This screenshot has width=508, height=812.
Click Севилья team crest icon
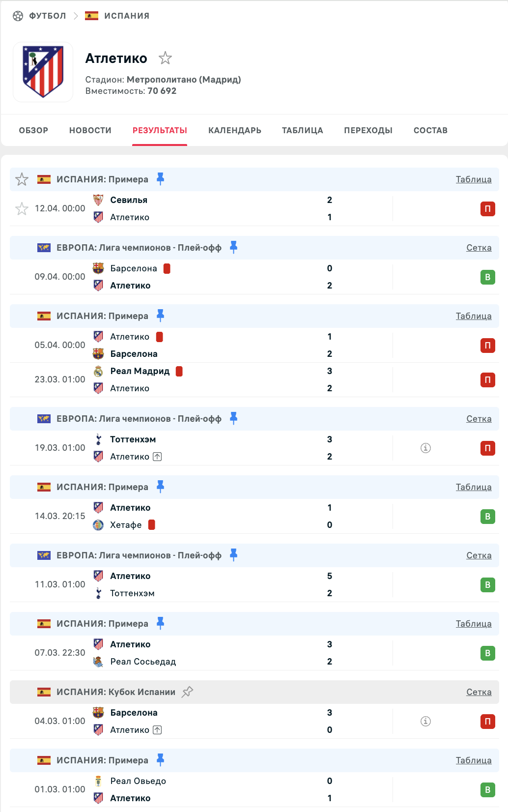click(x=98, y=200)
